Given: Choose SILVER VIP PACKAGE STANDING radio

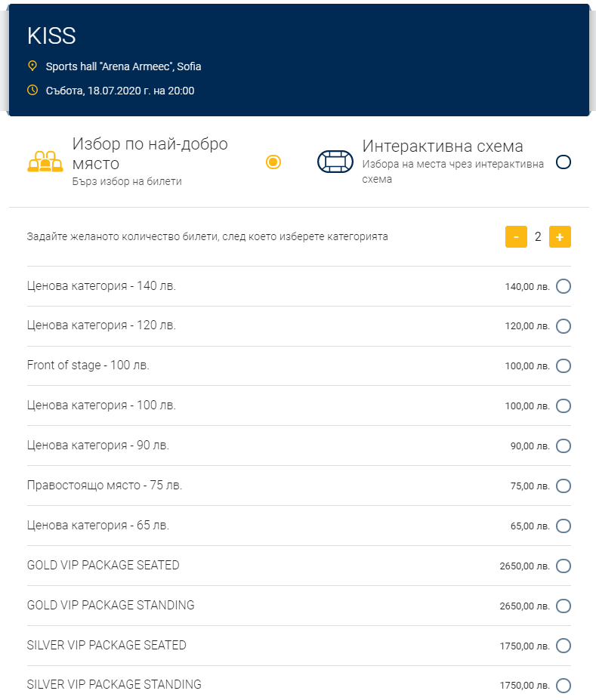Looking at the screenshot, I should tap(564, 685).
